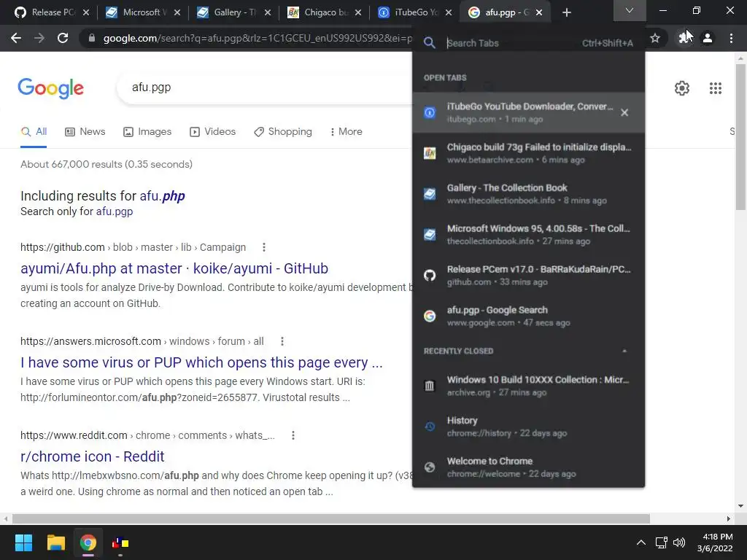
Task: View site info via the padlock icon
Action: pos(92,38)
